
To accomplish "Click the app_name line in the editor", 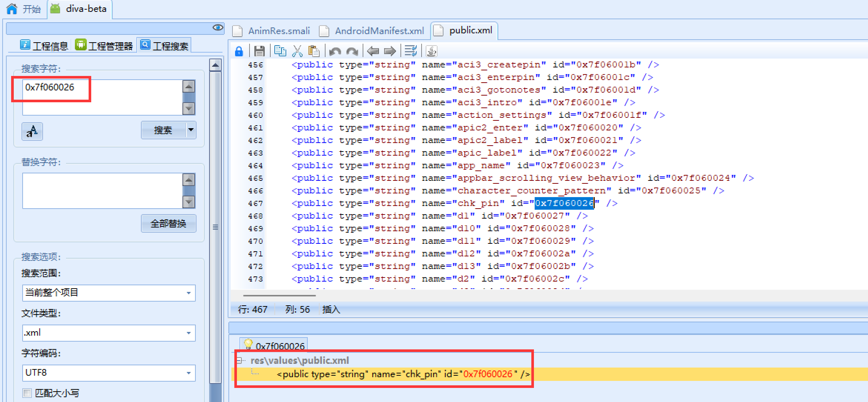I will click(x=457, y=165).
